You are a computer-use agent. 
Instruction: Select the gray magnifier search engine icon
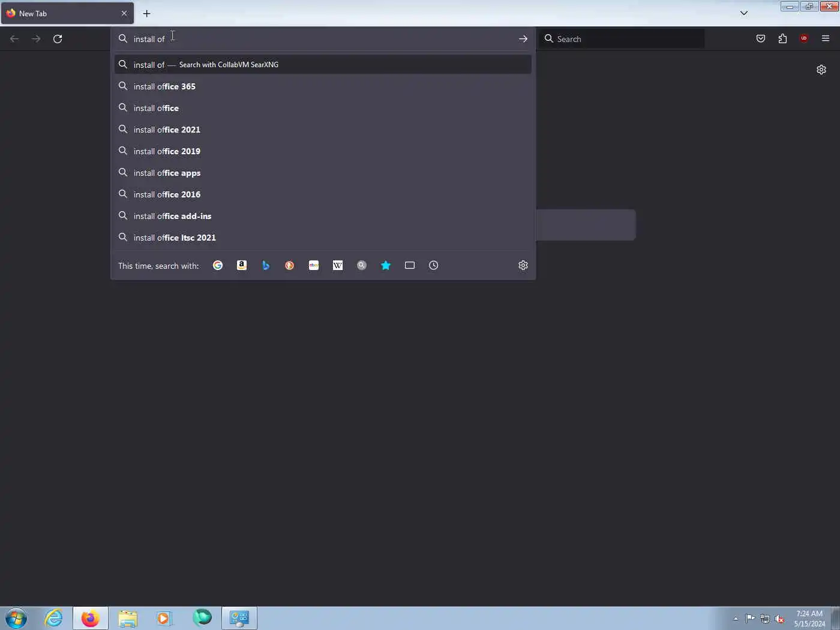[362, 265]
